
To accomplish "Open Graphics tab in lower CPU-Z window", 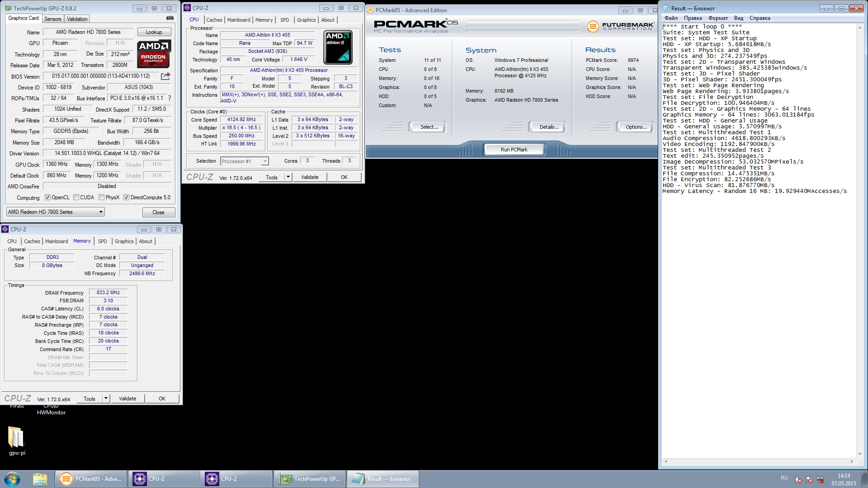I will tap(124, 241).
